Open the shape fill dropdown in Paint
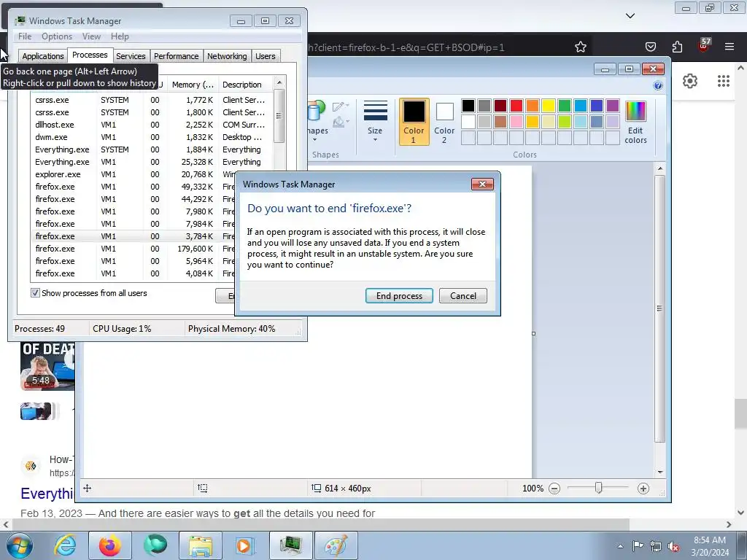This screenshot has height=560, width=747. (x=341, y=122)
